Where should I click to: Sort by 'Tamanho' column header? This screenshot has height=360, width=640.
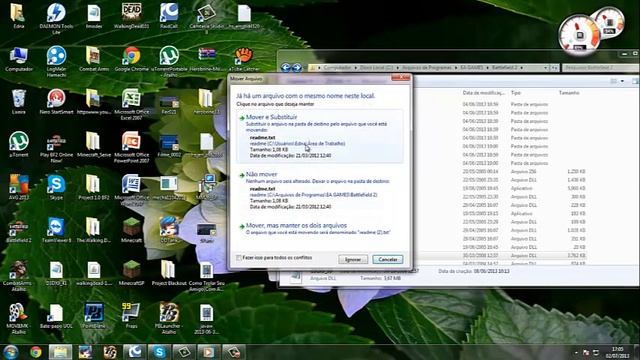click(x=569, y=93)
